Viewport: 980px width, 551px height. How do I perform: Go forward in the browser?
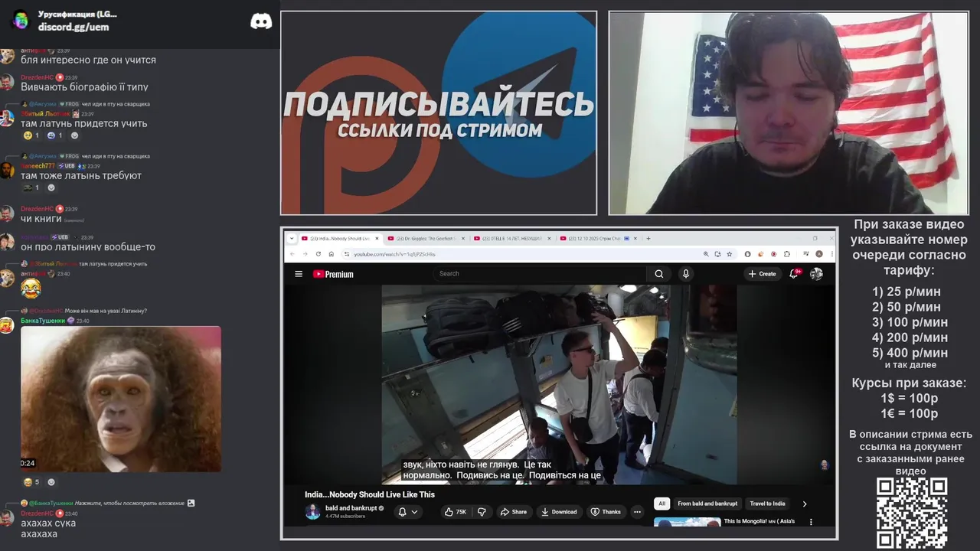coord(305,254)
